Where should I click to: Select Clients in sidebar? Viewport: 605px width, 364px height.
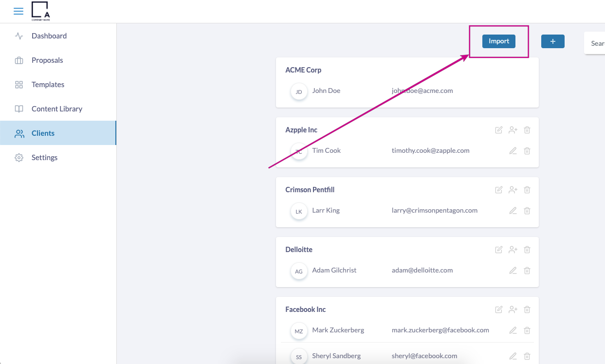coord(58,133)
